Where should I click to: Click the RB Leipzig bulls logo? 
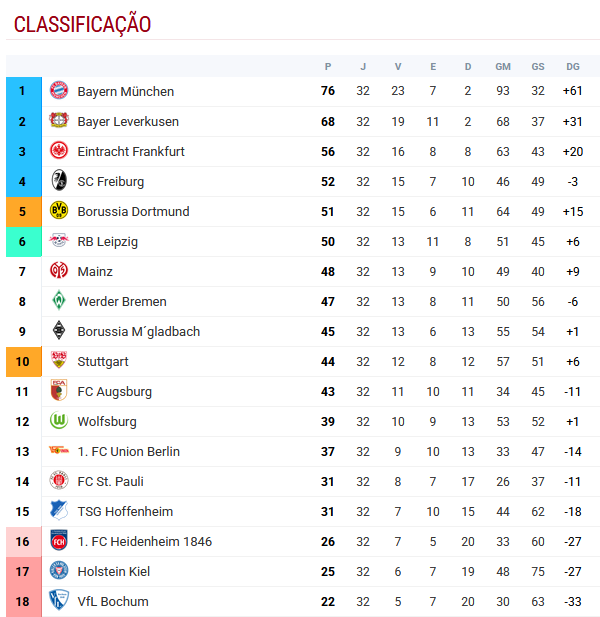click(59, 240)
